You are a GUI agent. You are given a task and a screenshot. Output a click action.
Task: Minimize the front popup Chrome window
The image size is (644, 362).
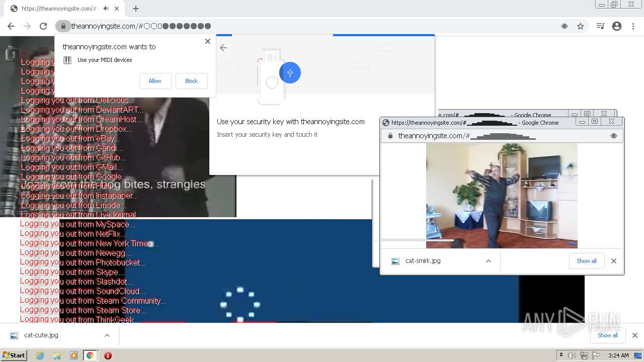coord(582,122)
